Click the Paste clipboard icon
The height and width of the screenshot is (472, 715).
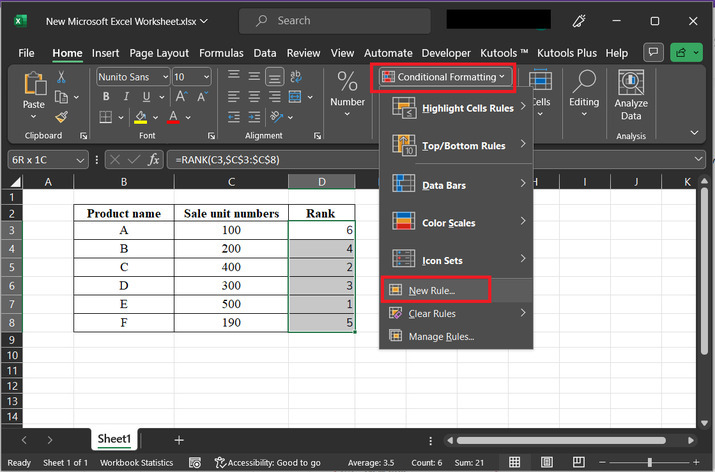tap(34, 85)
